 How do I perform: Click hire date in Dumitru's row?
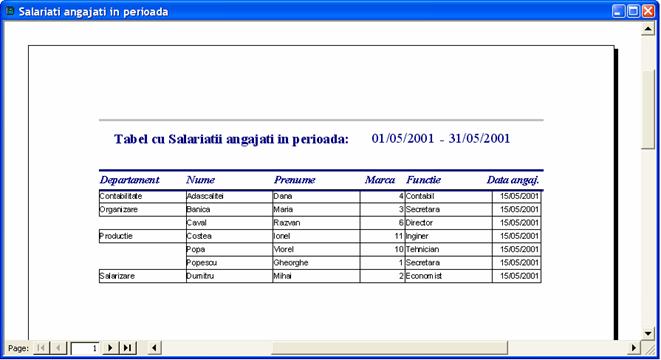[x=519, y=276]
